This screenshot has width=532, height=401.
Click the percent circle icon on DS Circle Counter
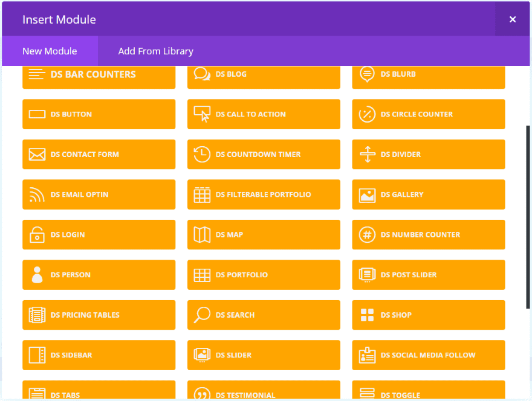click(367, 114)
